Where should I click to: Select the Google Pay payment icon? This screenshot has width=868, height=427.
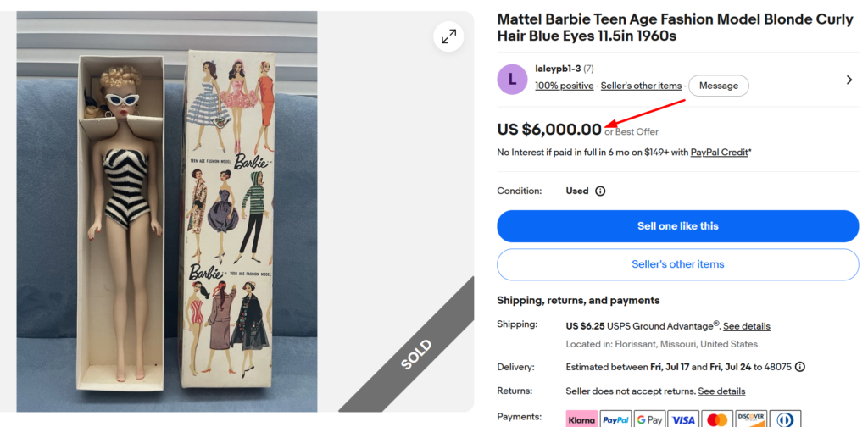(x=649, y=420)
